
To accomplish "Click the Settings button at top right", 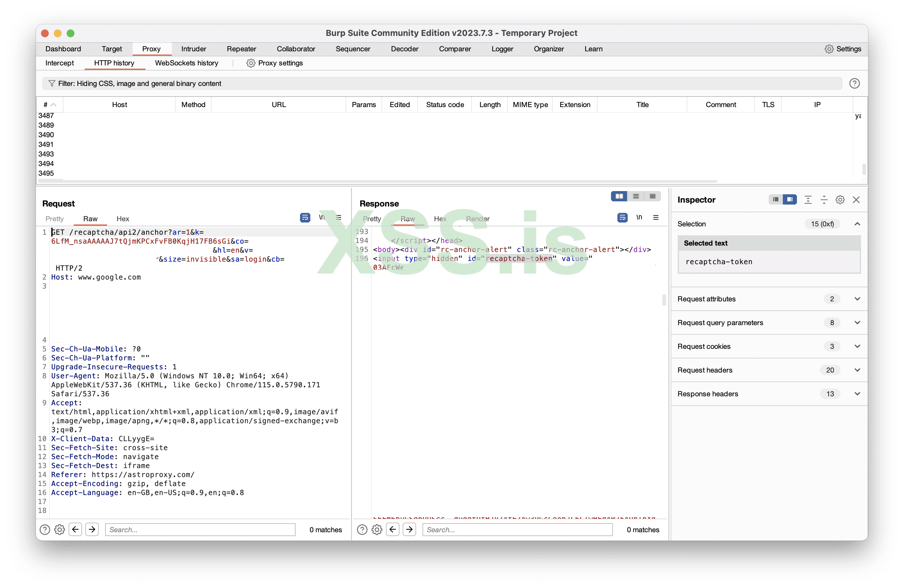I will [x=842, y=49].
